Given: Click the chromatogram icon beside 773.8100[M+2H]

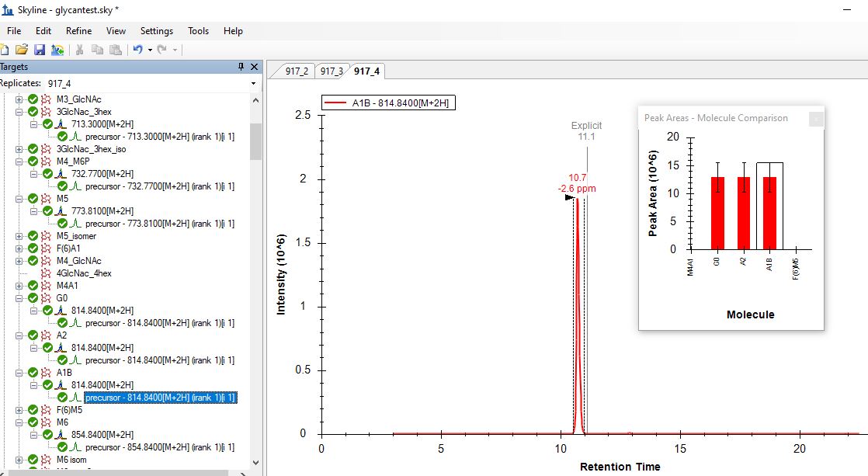Looking at the screenshot, I should [x=61, y=211].
